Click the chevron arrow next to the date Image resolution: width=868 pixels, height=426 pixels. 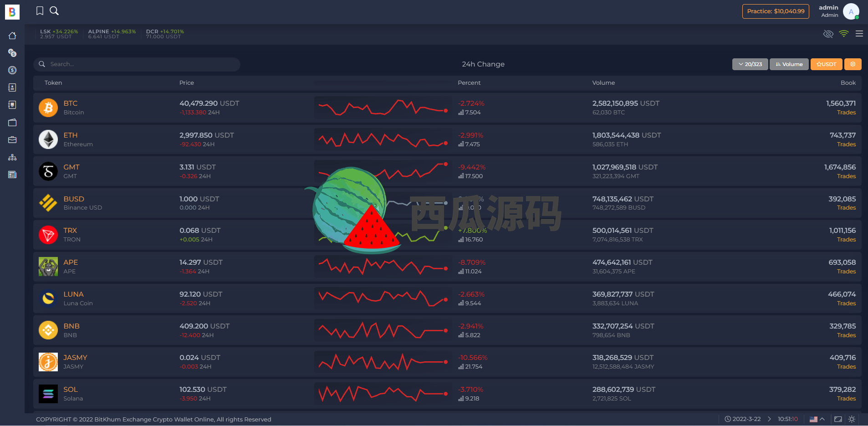[770, 419]
